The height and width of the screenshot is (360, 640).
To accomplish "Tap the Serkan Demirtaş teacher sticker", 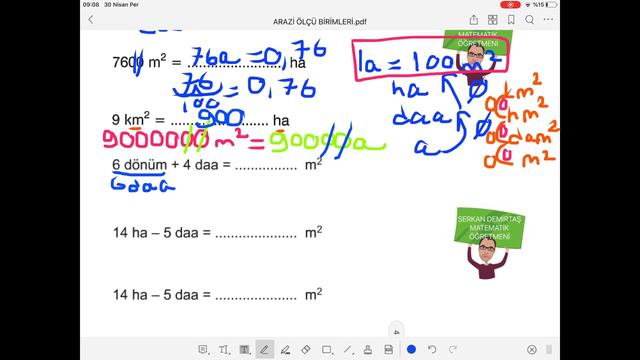I will (489, 243).
